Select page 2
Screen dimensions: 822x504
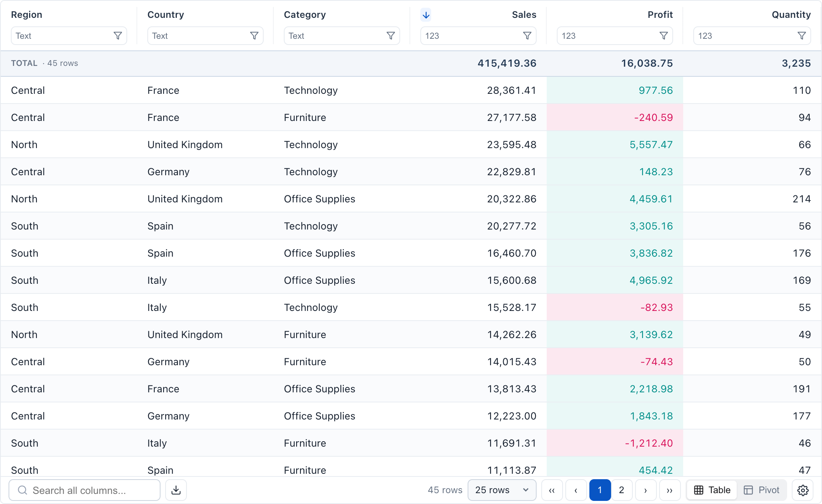[622, 490]
